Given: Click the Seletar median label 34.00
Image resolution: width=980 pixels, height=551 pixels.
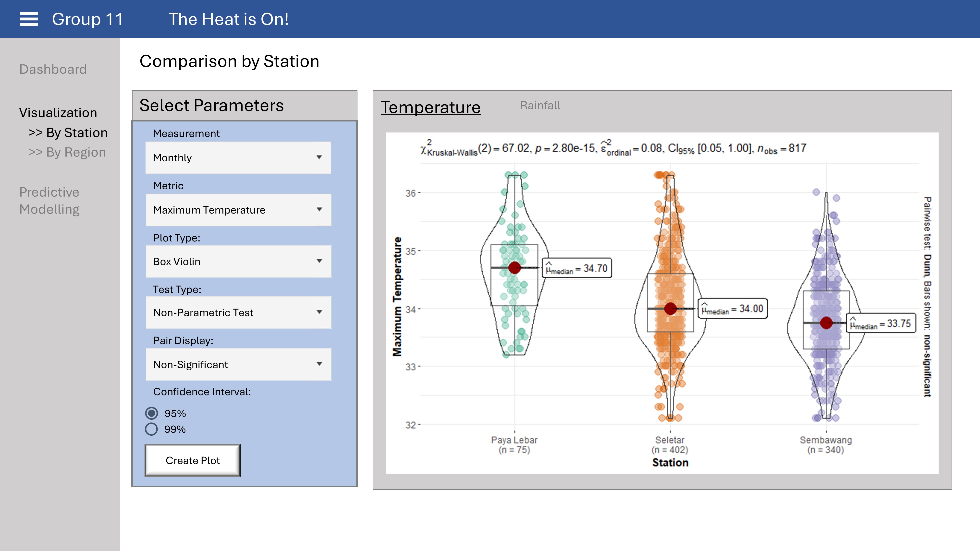Looking at the screenshot, I should tap(732, 308).
